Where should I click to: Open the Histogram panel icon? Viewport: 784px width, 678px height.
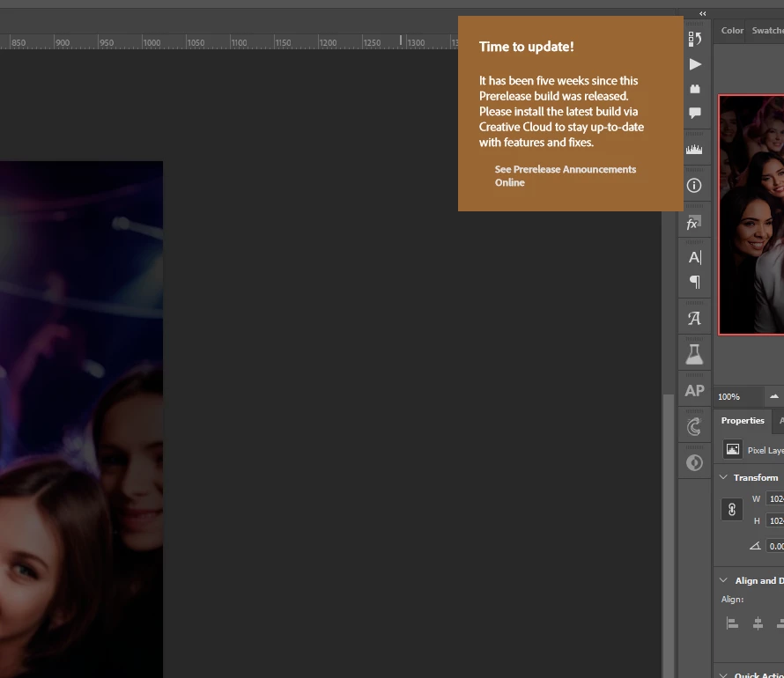[x=694, y=149]
